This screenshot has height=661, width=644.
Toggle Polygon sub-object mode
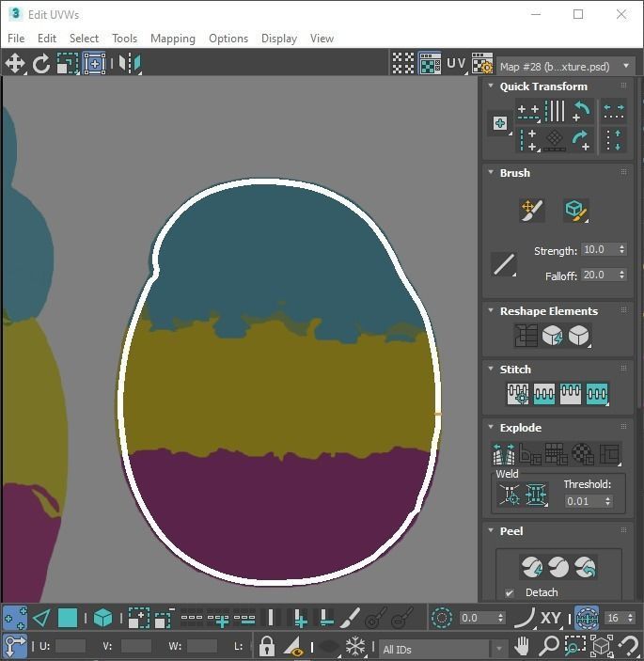(x=68, y=619)
